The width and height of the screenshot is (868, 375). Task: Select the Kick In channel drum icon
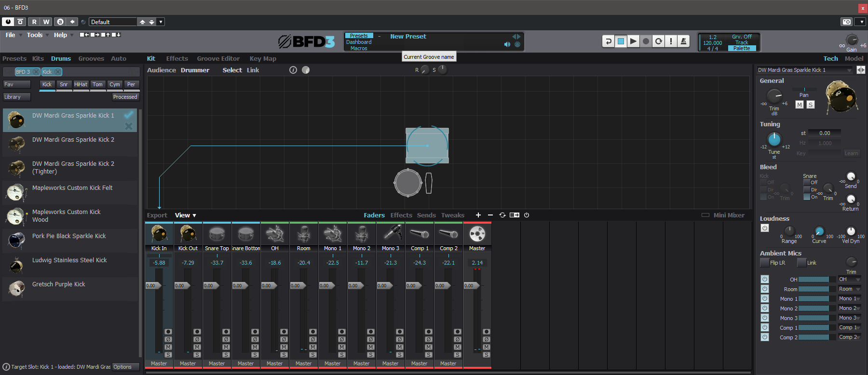point(159,234)
